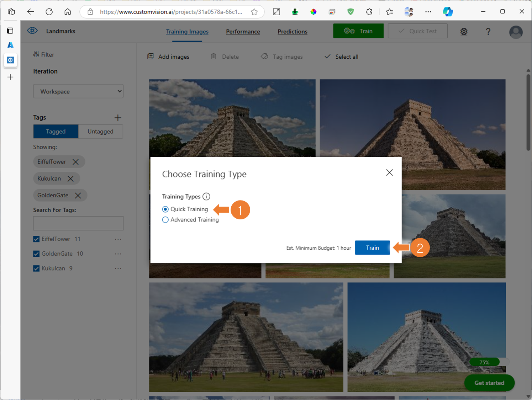Click the Landmarks project name
The height and width of the screenshot is (400, 532).
pos(60,31)
